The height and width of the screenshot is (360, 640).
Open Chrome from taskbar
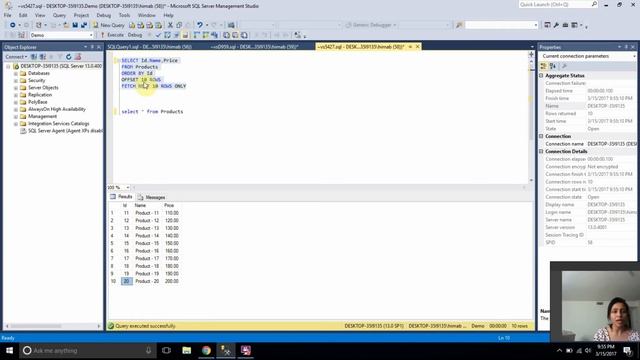point(206,350)
